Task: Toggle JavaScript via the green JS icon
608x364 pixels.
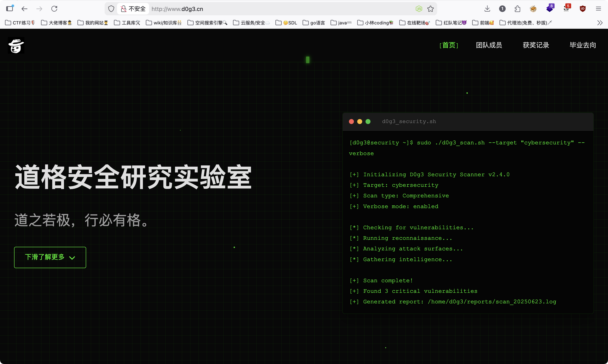Action: [419, 8]
